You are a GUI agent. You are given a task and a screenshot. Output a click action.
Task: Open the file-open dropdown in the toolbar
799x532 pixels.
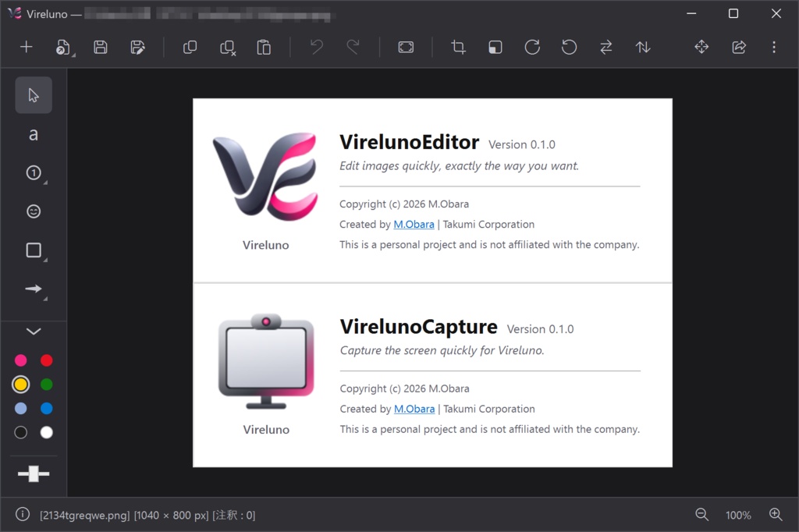tap(64, 48)
